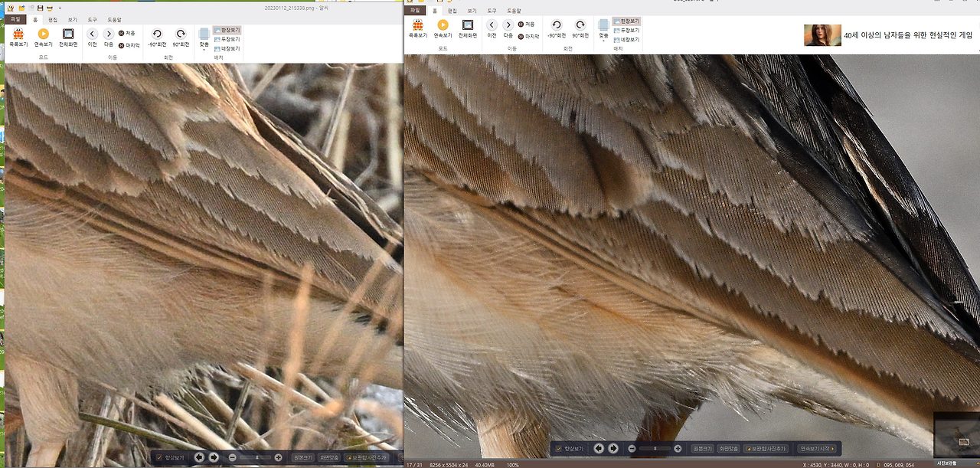This screenshot has height=468, width=980.
Task: Select two-page view (두장보기) in left window
Action: [227, 39]
